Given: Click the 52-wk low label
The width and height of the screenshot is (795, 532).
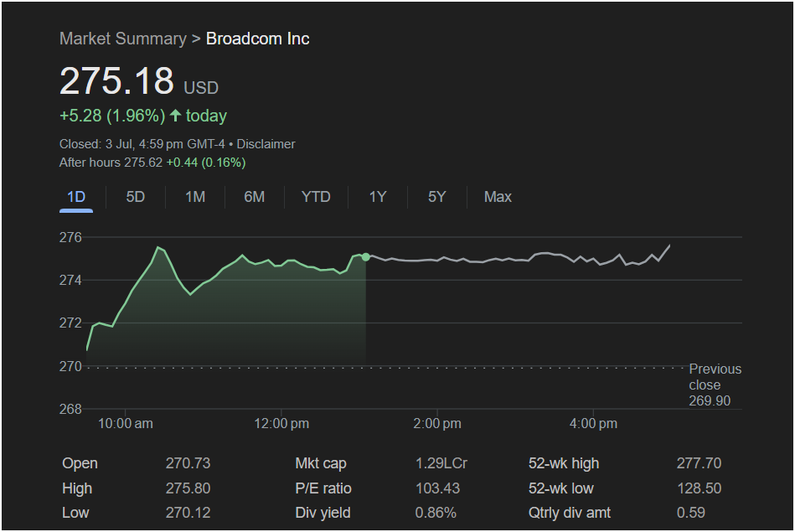Looking at the screenshot, I should [x=560, y=488].
